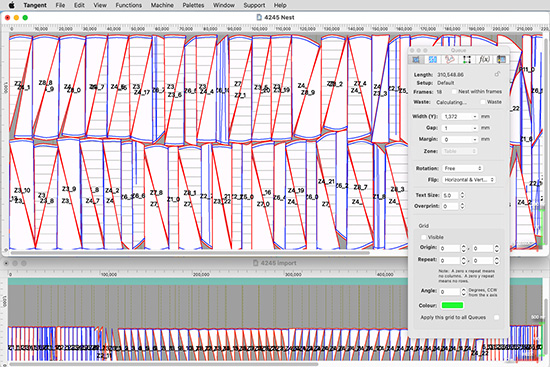Open the f(x) functions palette tab
This screenshot has height=367, width=550.
click(484, 60)
